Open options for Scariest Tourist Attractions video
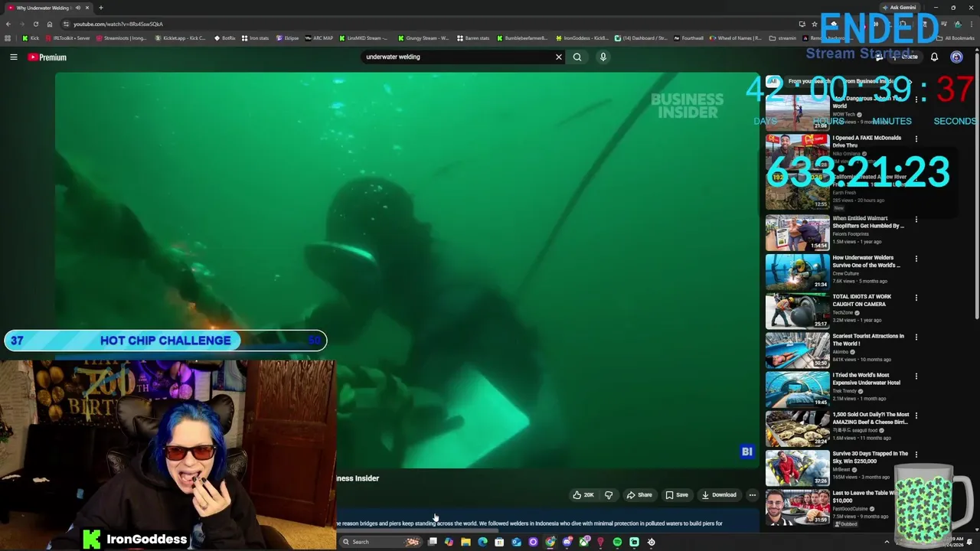 click(916, 337)
